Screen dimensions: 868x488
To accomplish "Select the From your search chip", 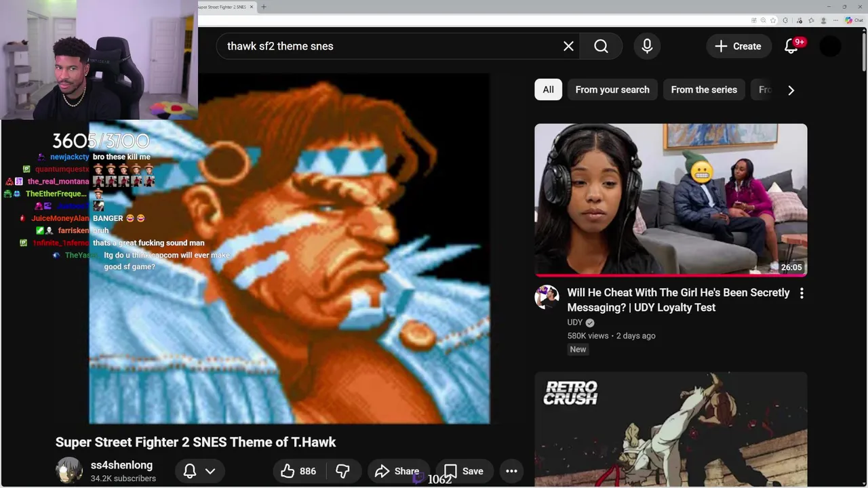I will (612, 89).
